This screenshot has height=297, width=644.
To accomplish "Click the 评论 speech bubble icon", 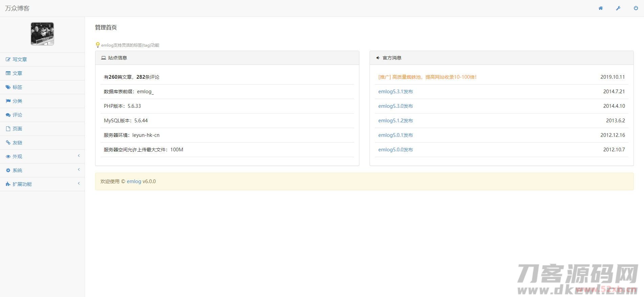I will point(8,115).
